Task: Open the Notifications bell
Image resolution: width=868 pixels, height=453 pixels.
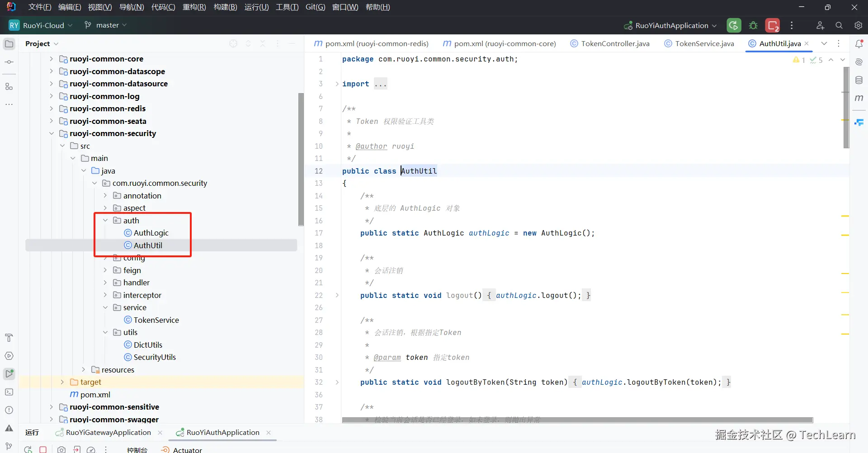Action: tap(859, 44)
